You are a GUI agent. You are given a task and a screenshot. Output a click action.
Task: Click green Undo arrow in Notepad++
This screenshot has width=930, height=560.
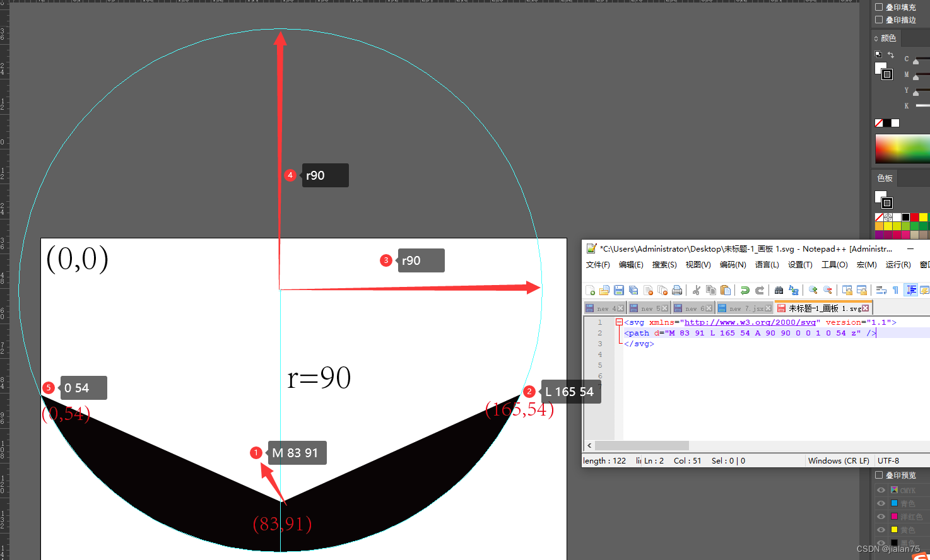(x=745, y=290)
